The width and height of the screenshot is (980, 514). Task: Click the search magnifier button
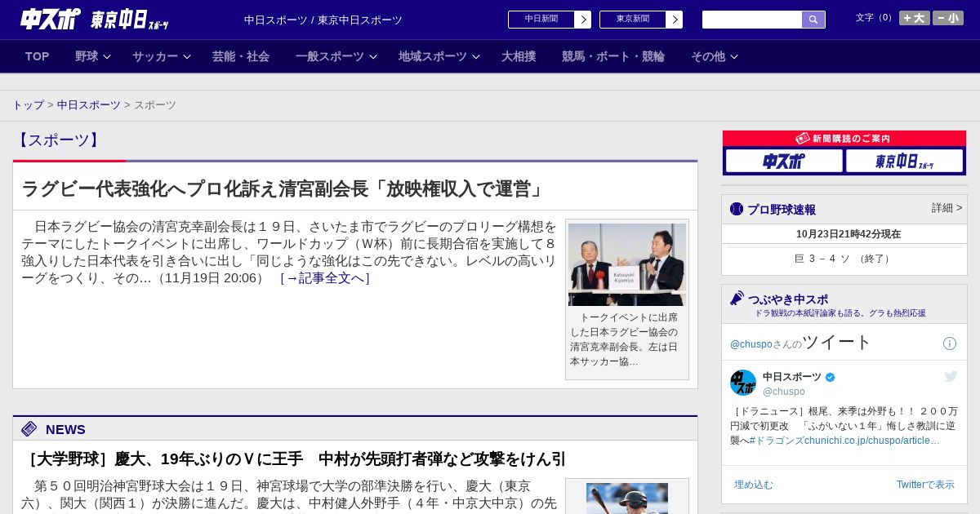tap(813, 20)
